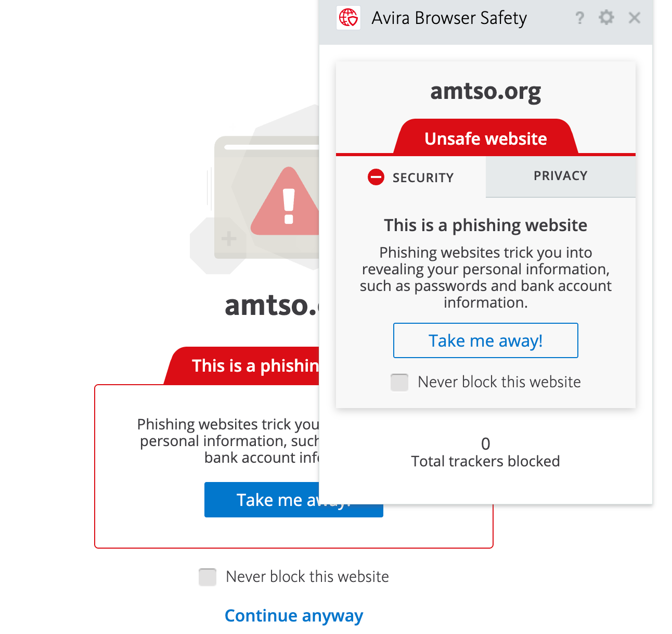Click the red Unsafe website banner
Viewport: 672px width, 634px height.
(485, 138)
